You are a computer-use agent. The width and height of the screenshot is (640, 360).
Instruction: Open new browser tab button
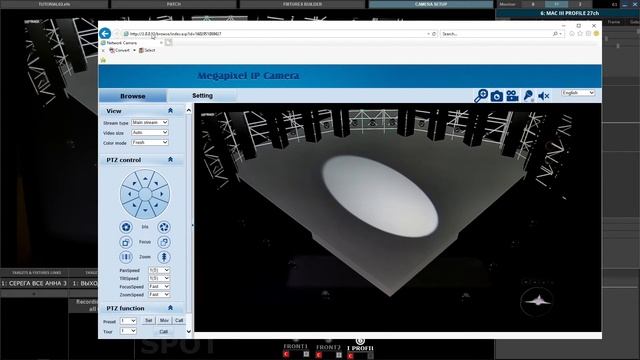tap(169, 42)
